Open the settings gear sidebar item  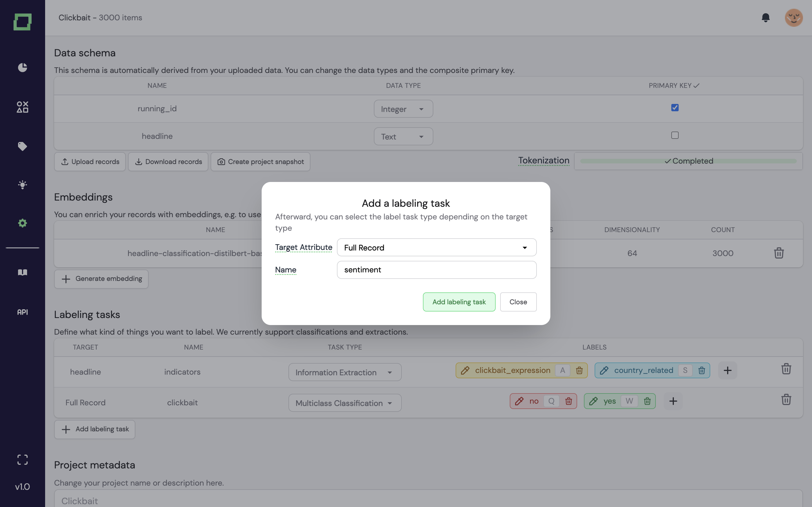23,223
